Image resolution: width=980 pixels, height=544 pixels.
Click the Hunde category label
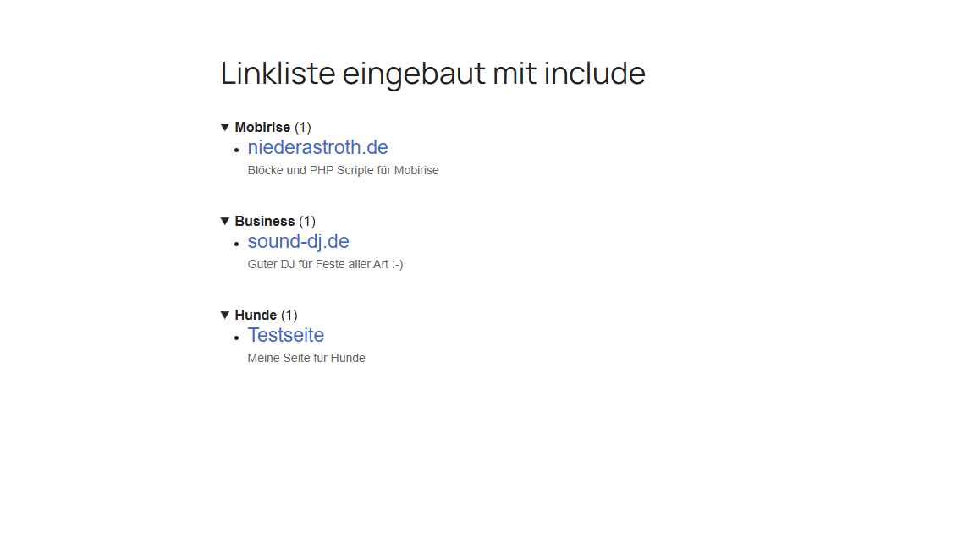[256, 315]
